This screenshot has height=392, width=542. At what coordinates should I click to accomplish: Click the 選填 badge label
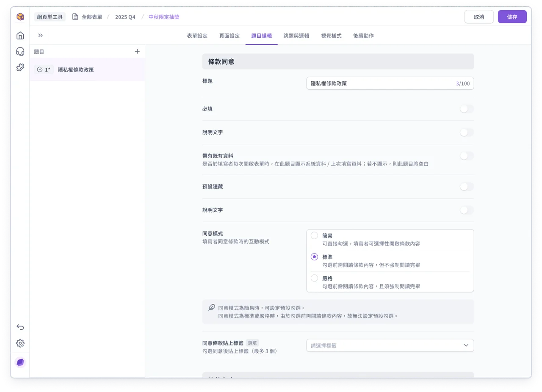[x=252, y=343]
